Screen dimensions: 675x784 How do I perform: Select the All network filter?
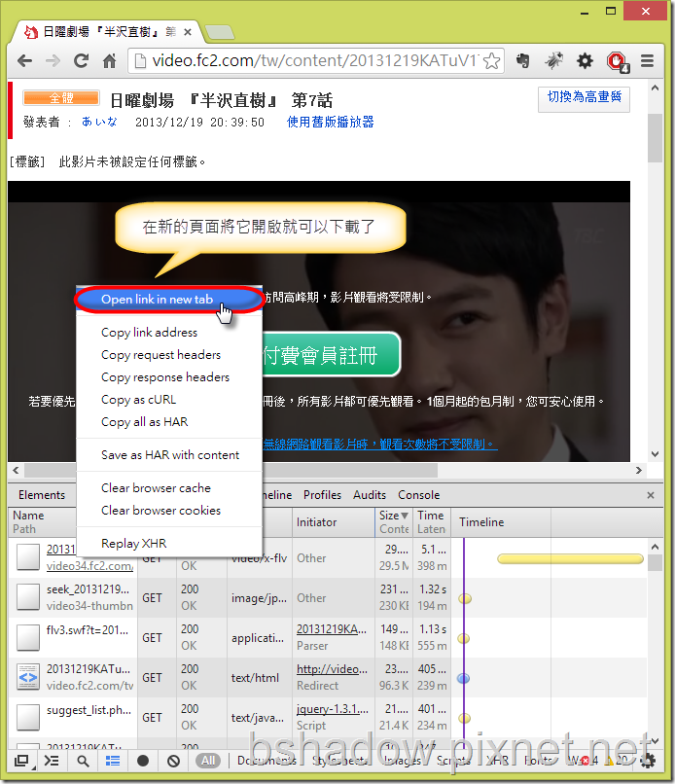pyautogui.click(x=208, y=761)
